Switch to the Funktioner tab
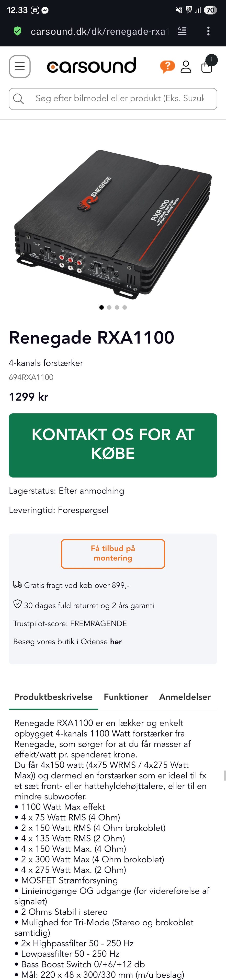This screenshot has width=226, height=980. [126, 697]
